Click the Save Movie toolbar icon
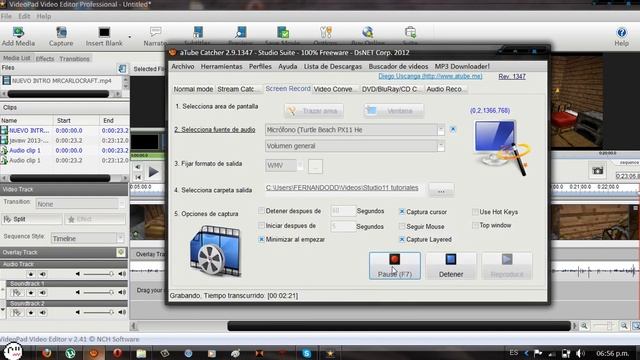The image size is (640, 360). pos(283,33)
